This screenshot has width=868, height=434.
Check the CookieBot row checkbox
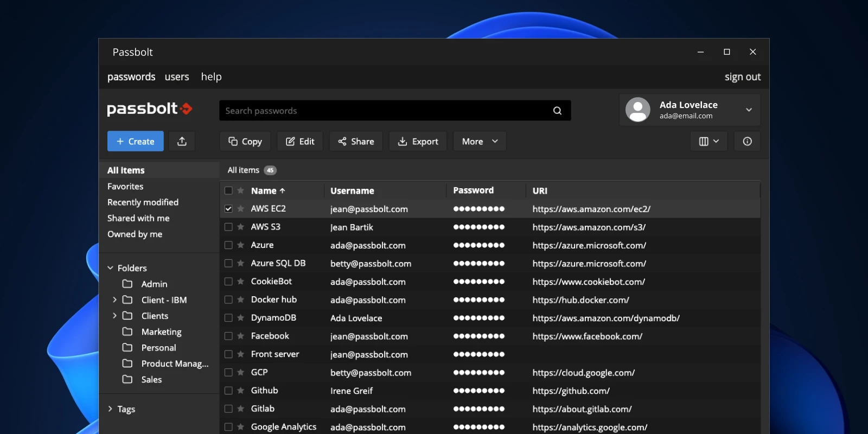pyautogui.click(x=228, y=282)
